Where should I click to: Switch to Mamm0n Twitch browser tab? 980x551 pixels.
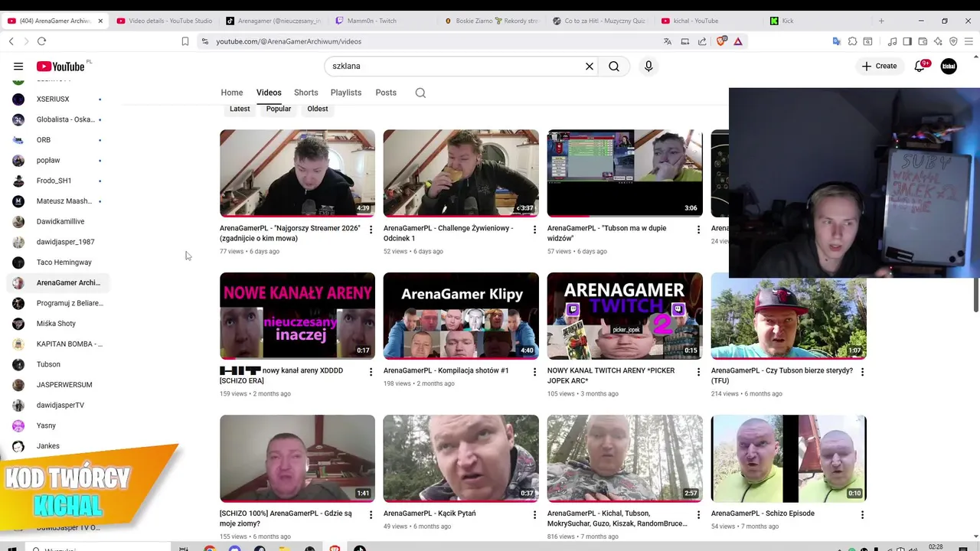tap(382, 21)
